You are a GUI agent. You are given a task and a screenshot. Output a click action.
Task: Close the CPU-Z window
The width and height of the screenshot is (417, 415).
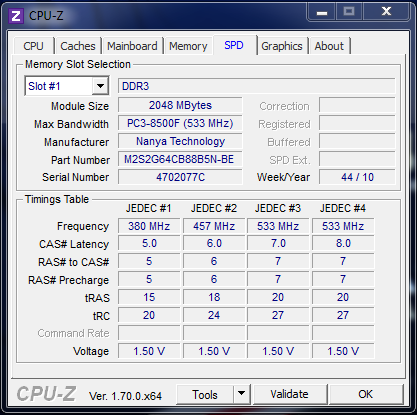[x=386, y=12]
